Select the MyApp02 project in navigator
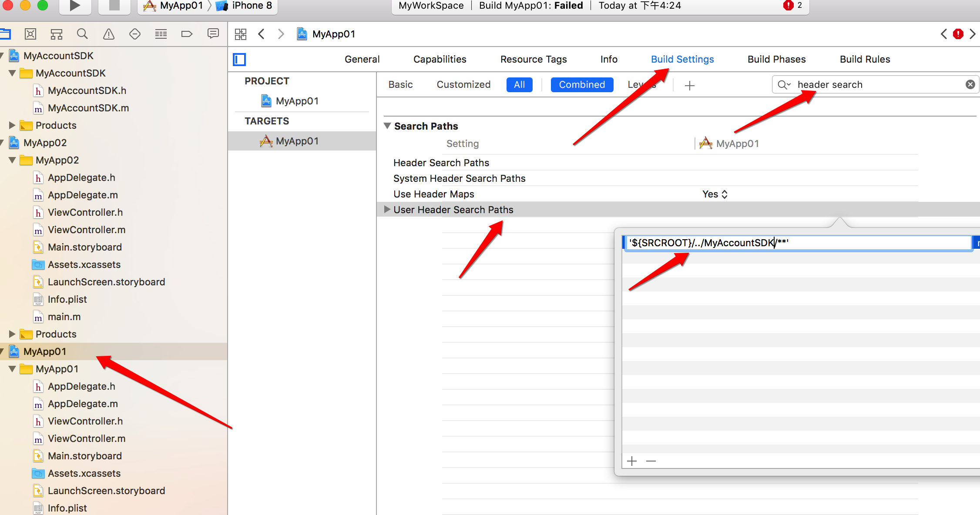 click(x=45, y=143)
